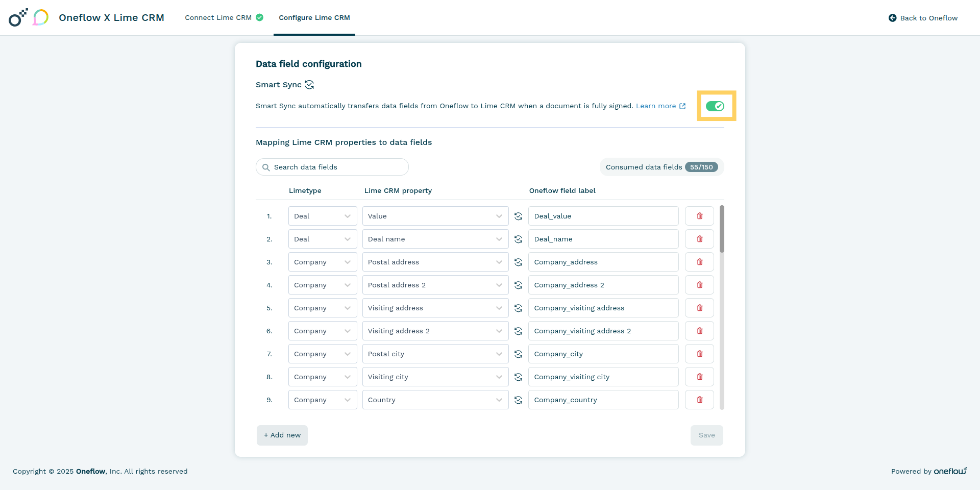The width and height of the screenshot is (980, 490).
Task: Click the Oneflow logo icon
Action: pyautogui.click(x=18, y=17)
